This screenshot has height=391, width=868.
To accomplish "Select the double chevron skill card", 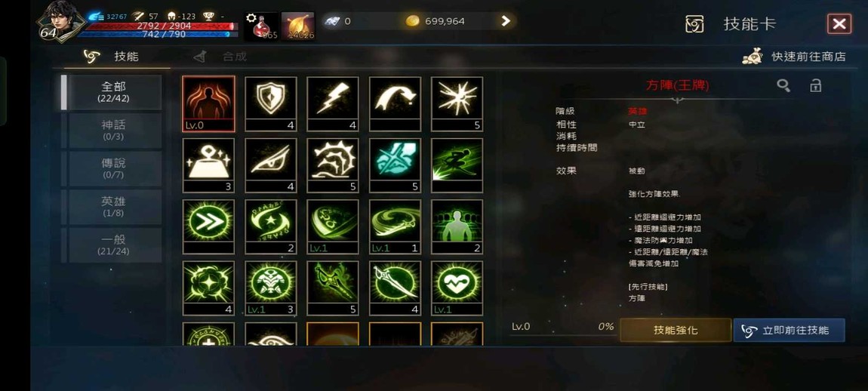I will [x=208, y=226].
